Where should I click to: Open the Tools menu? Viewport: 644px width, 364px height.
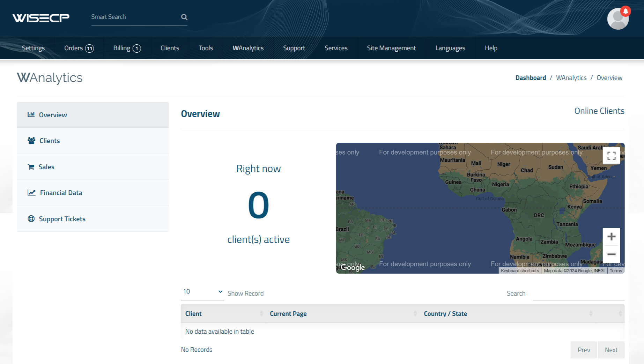[x=206, y=48]
